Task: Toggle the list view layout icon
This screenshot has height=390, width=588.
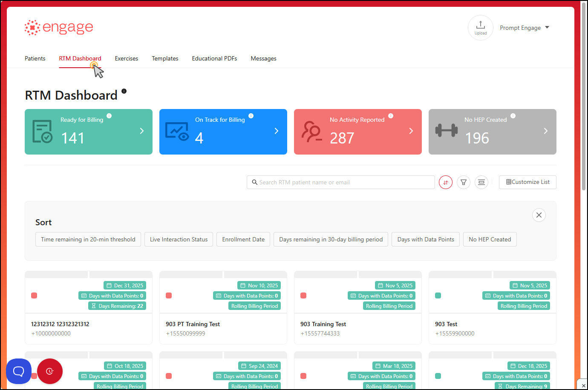Action: coord(481,182)
